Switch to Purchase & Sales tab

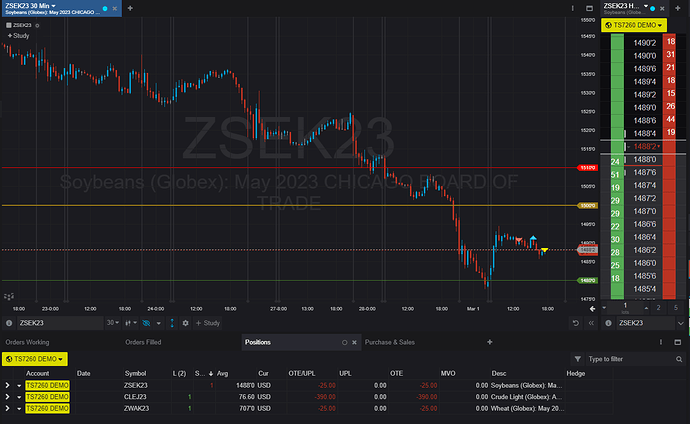pos(390,342)
